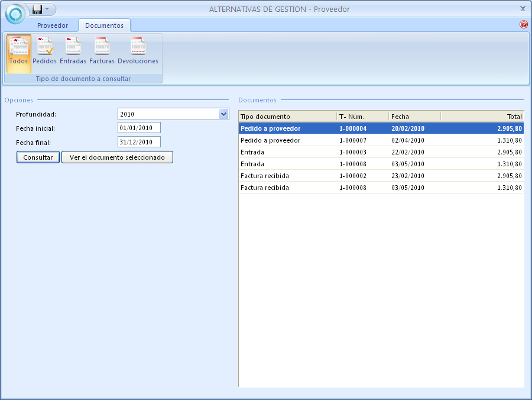Filter by Pedidos documents

(45, 51)
